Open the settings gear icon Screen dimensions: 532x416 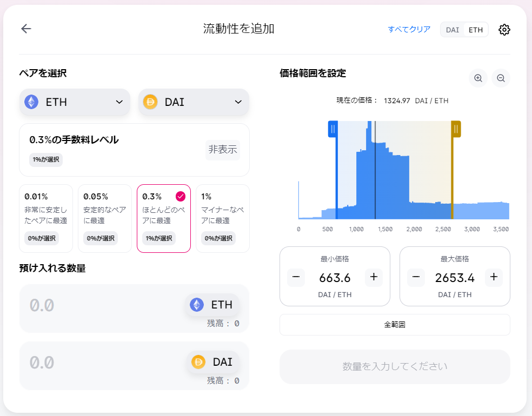tap(504, 30)
